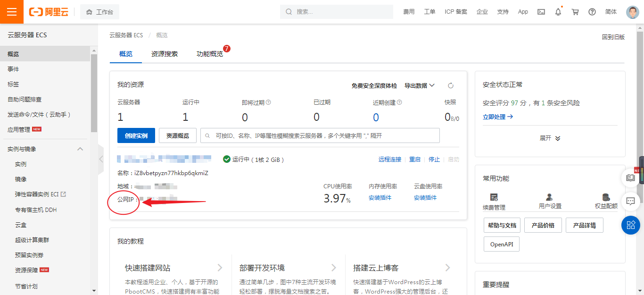Viewport: 644px width, 295px height.
Task: Open the notification bell
Action: 558,12
